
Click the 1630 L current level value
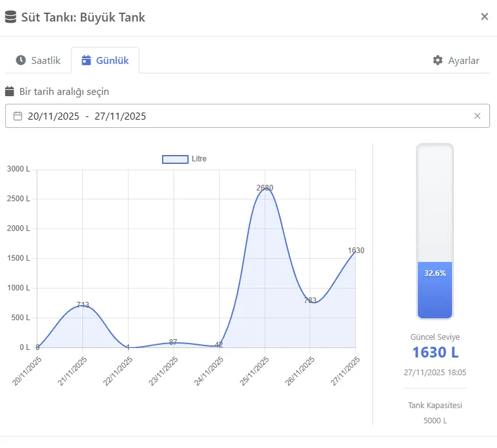point(435,352)
